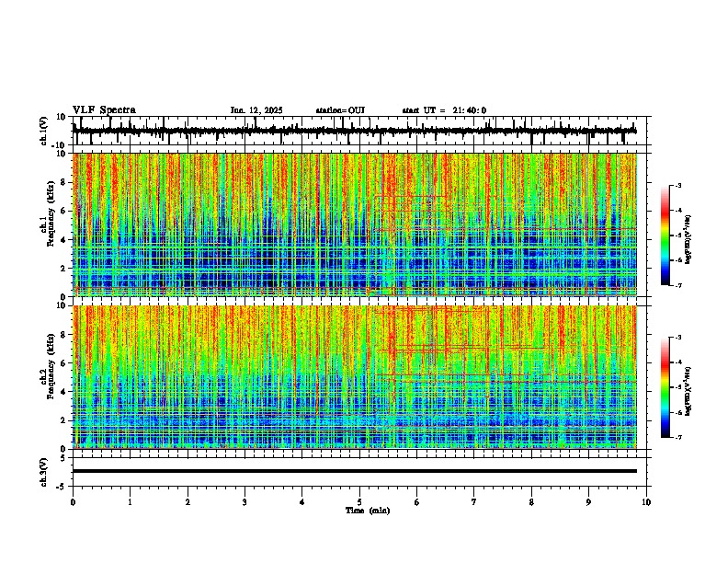728x563 pixels.
Task: Click tick label "1" on the Time axis
Action: pyautogui.click(x=130, y=502)
